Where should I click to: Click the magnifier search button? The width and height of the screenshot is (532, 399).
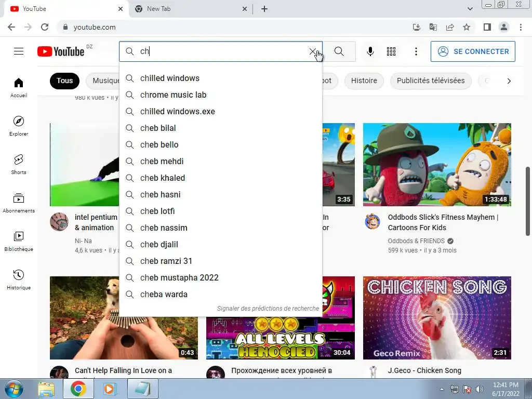pos(339,51)
